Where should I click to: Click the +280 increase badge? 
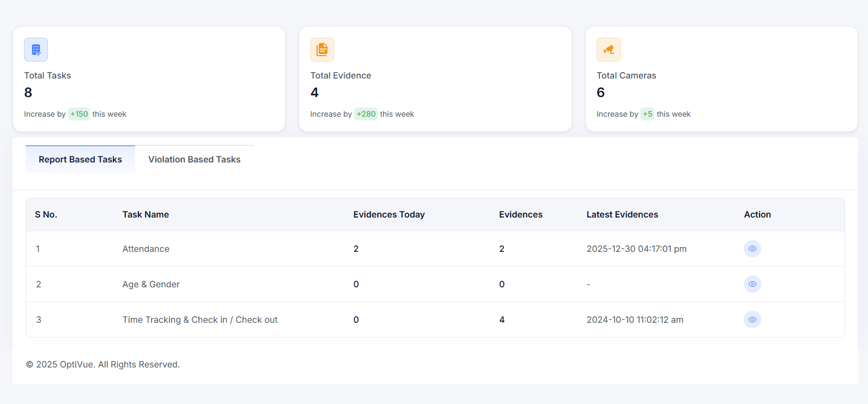coord(366,114)
